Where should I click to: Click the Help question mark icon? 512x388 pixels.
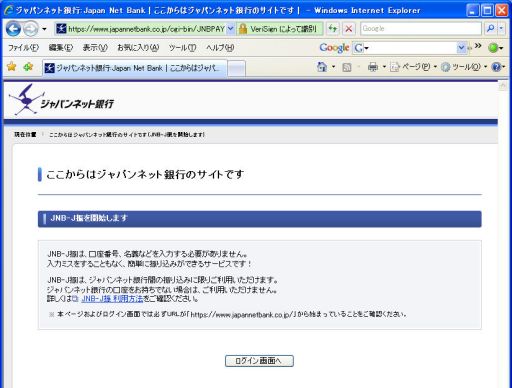496,67
